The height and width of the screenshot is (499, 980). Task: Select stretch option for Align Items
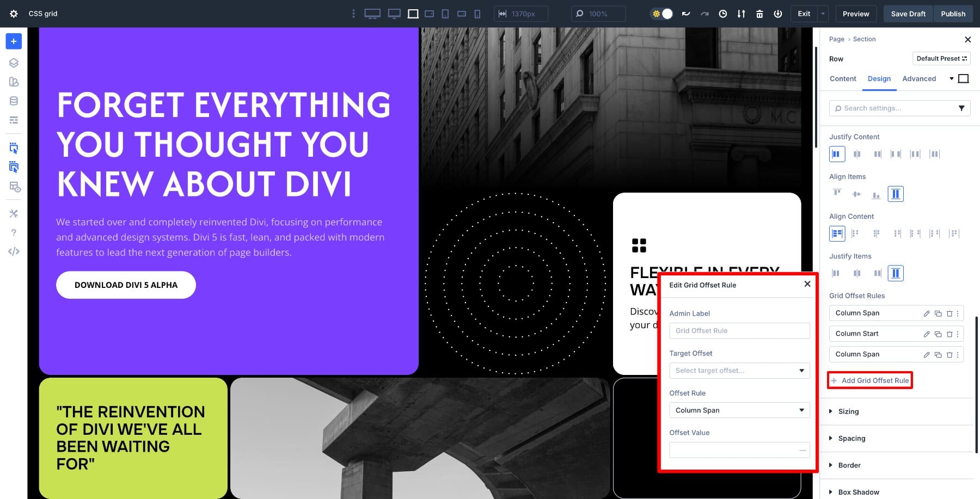pyautogui.click(x=896, y=193)
